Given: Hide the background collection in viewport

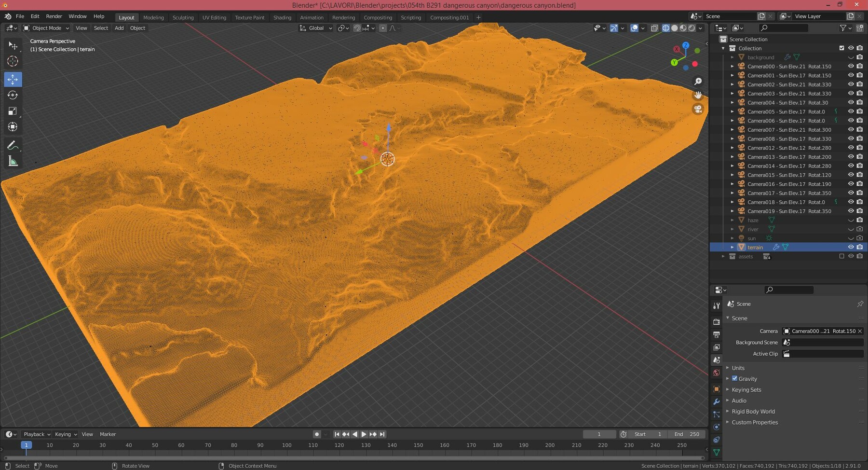Looking at the screenshot, I should [851, 57].
